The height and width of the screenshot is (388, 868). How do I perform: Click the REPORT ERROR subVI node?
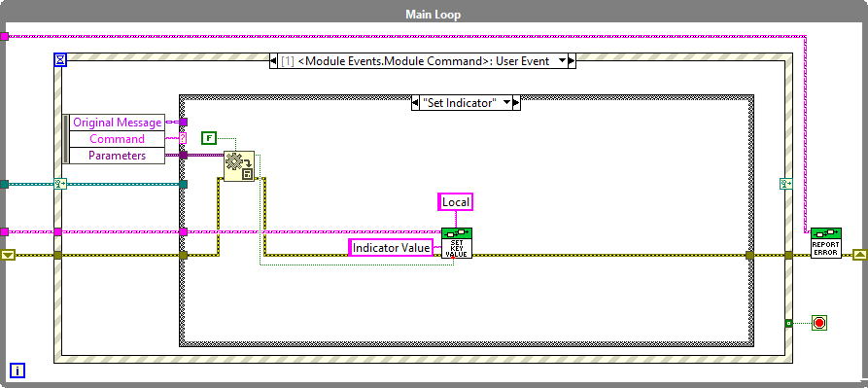[826, 243]
